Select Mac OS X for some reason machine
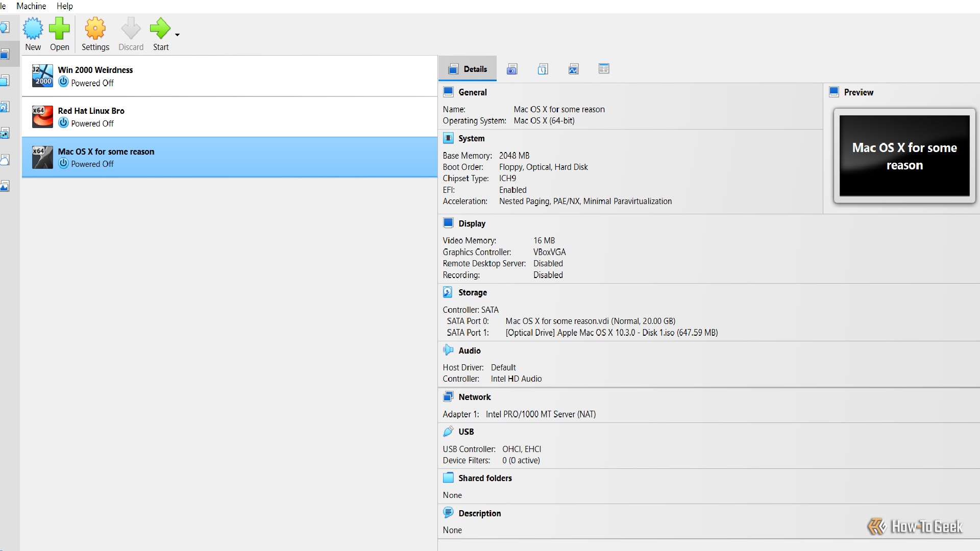The image size is (980, 551). (230, 157)
